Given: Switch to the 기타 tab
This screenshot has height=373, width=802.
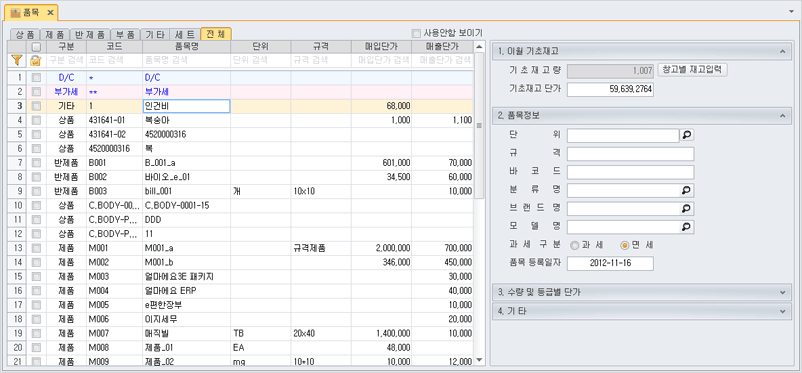Looking at the screenshot, I should coord(155,34).
